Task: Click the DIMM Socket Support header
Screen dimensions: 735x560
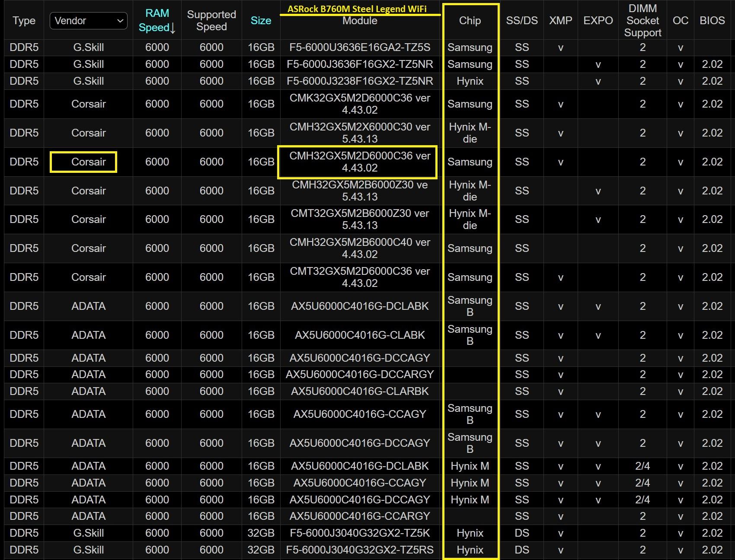Action: tap(642, 20)
